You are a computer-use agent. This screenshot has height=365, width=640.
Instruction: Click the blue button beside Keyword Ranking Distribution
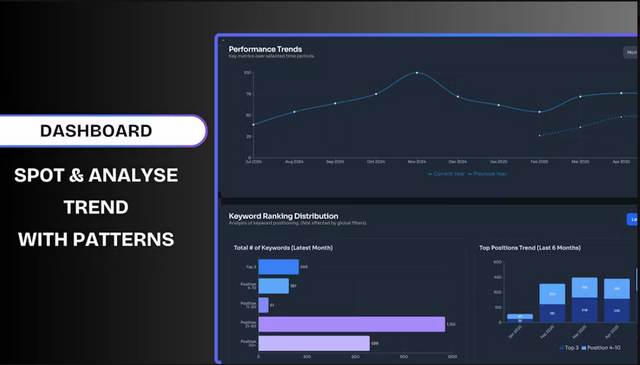(632, 219)
